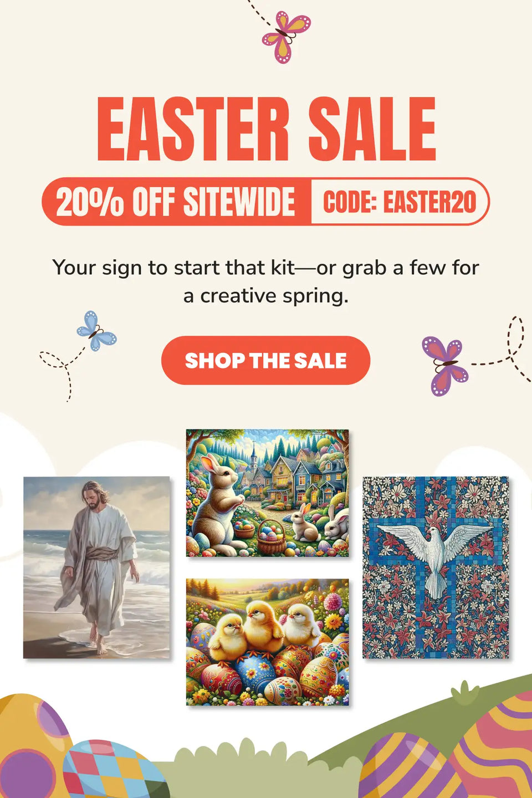Click the checkered pink-blue Easter egg

(114, 770)
